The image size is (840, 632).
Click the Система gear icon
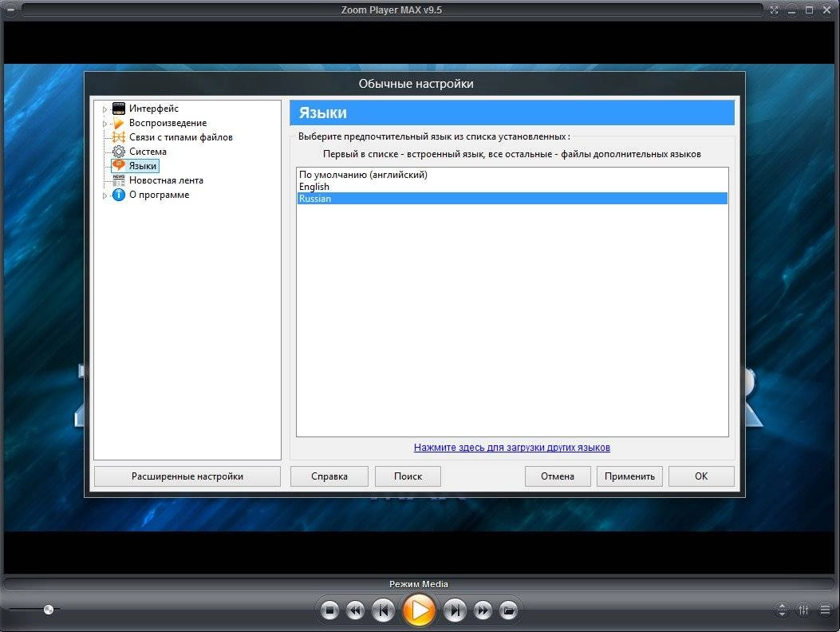click(x=118, y=152)
